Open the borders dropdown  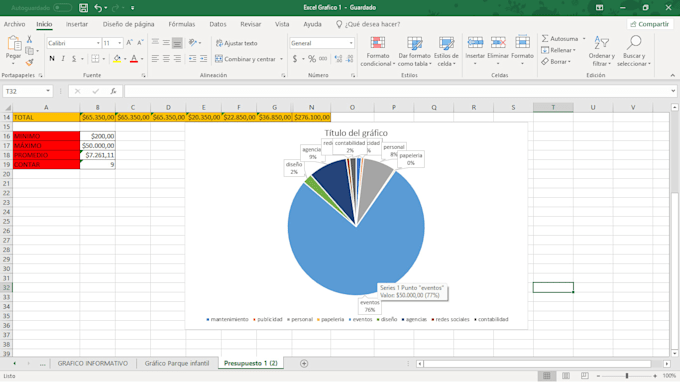pos(104,59)
